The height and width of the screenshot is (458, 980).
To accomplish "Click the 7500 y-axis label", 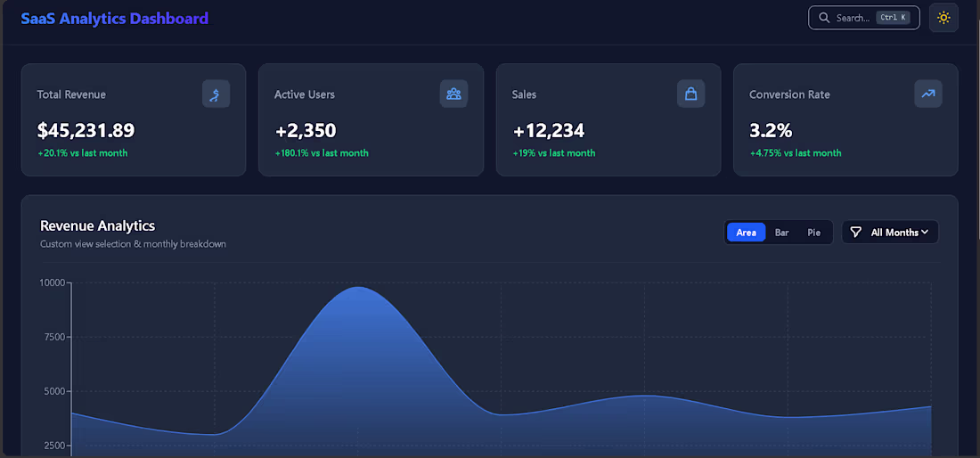I will point(53,337).
